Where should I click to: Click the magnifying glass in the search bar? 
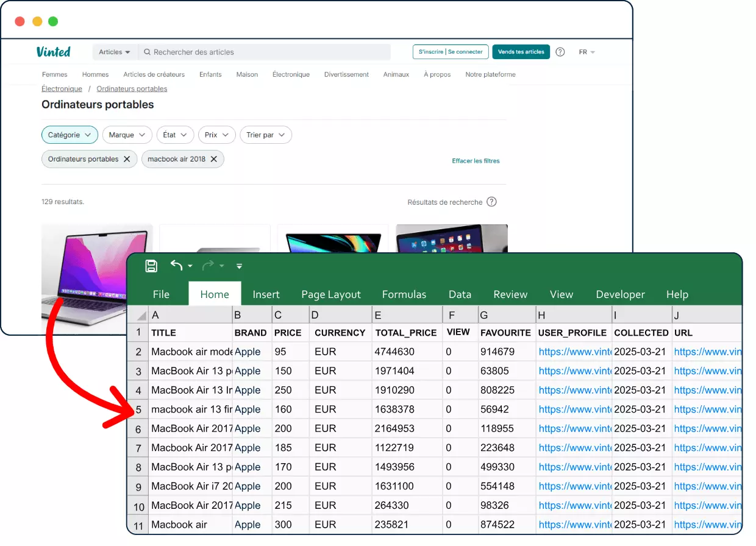[146, 52]
